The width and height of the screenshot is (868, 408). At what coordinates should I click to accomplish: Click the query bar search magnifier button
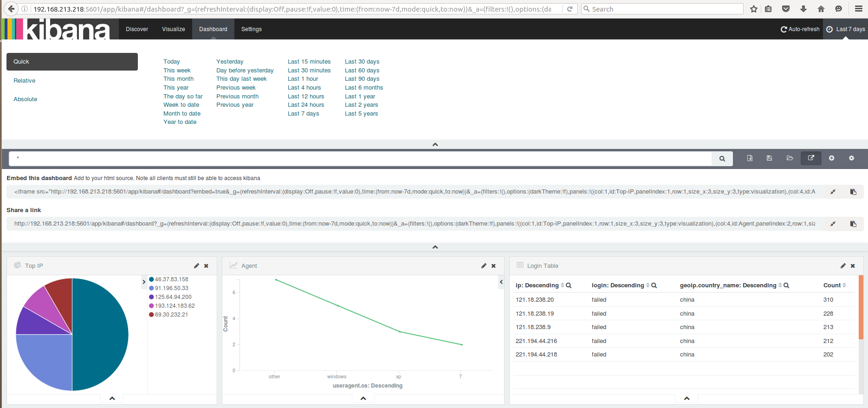[x=722, y=159]
